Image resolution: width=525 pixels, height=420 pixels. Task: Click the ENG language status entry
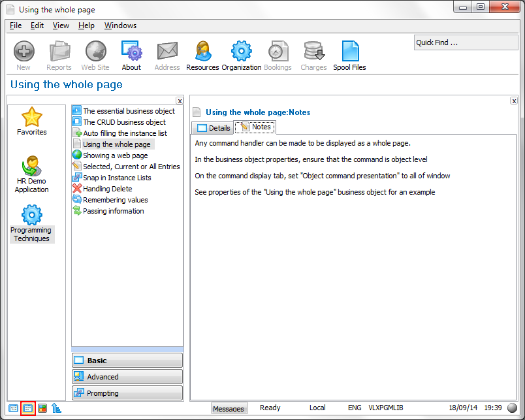point(355,408)
